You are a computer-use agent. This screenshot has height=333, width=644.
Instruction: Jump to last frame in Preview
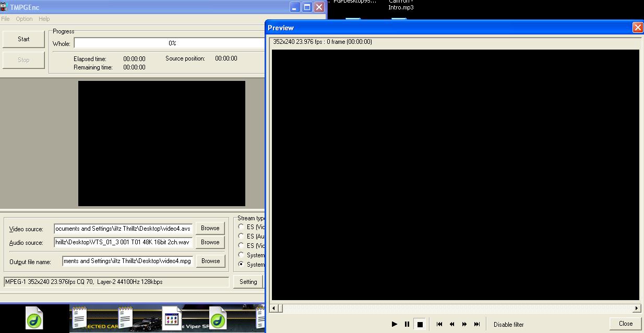(477, 324)
